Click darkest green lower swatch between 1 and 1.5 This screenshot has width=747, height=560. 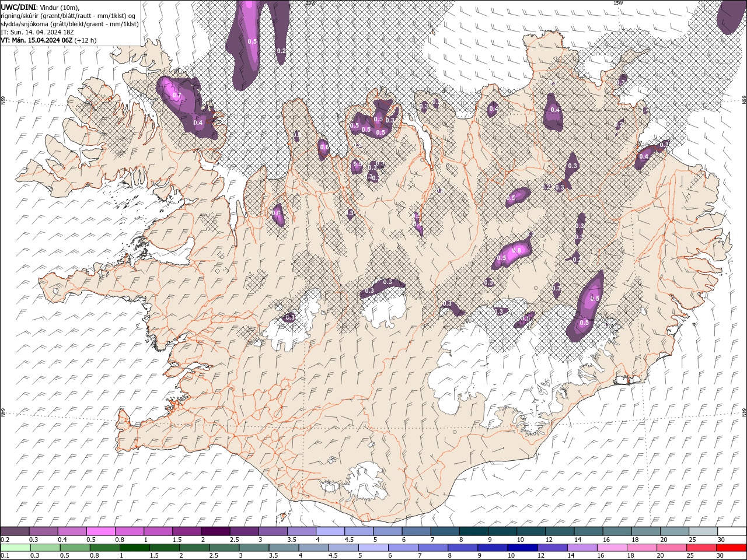click(x=134, y=548)
